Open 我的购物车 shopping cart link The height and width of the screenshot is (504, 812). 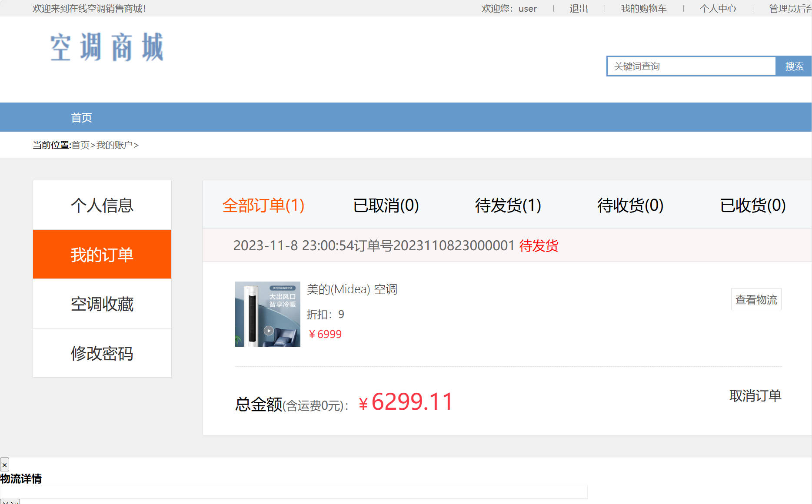click(x=643, y=9)
